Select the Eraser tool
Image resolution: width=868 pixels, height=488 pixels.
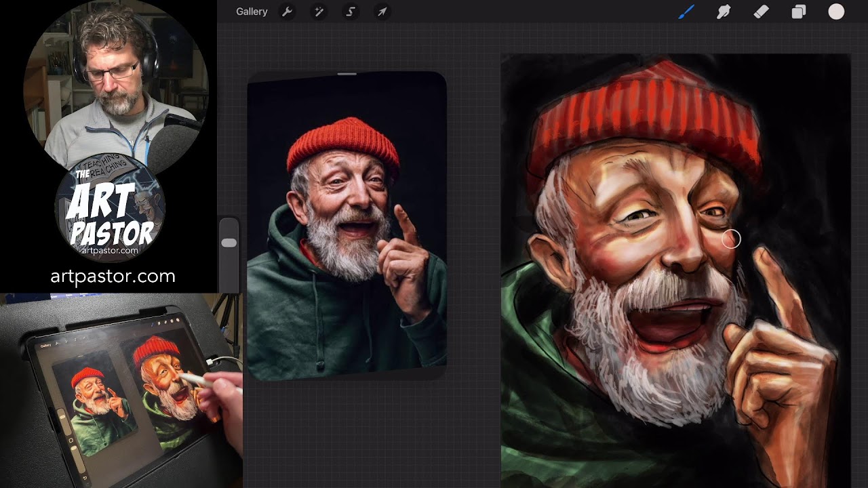click(761, 12)
